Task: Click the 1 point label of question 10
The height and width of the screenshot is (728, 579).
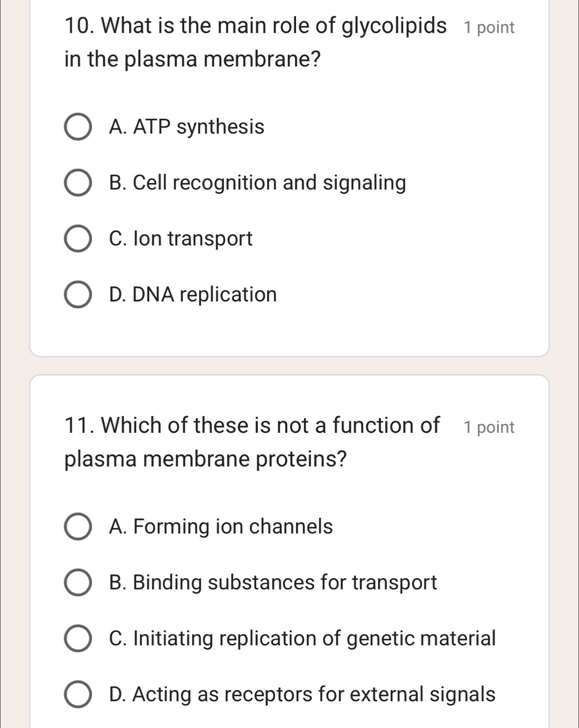Action: 488,27
